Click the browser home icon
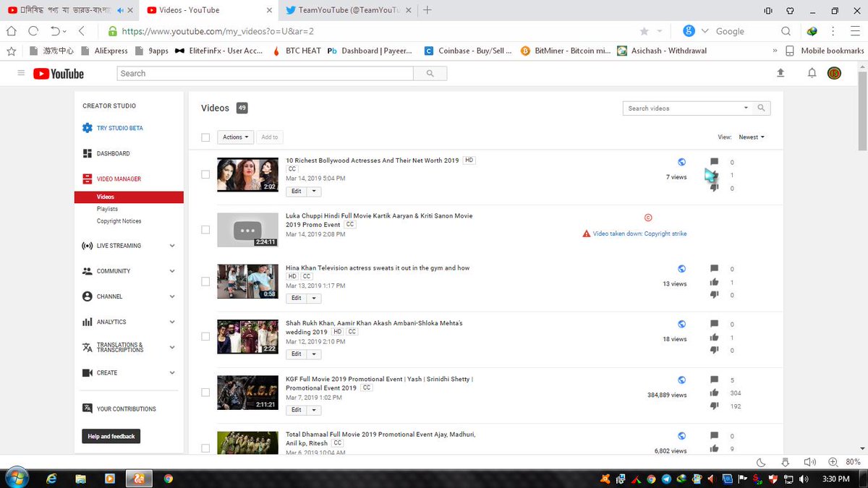The width and height of the screenshot is (868, 488). [x=11, y=31]
